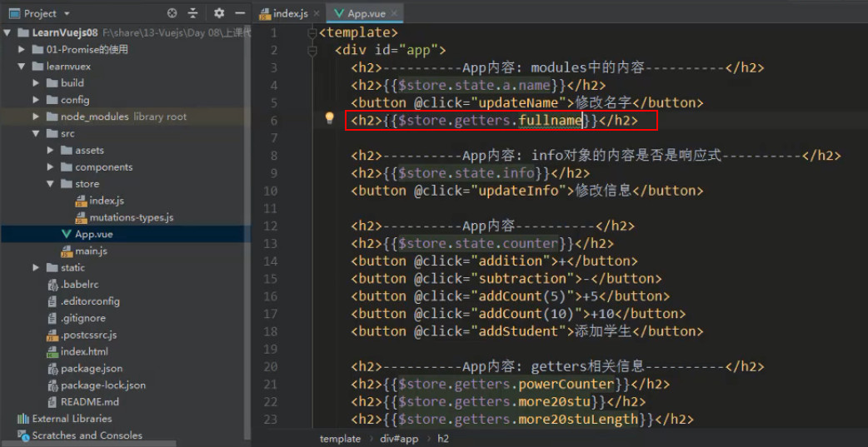The image size is (868, 447).
Task: Click the template breadcrumb
Action: tap(340, 439)
